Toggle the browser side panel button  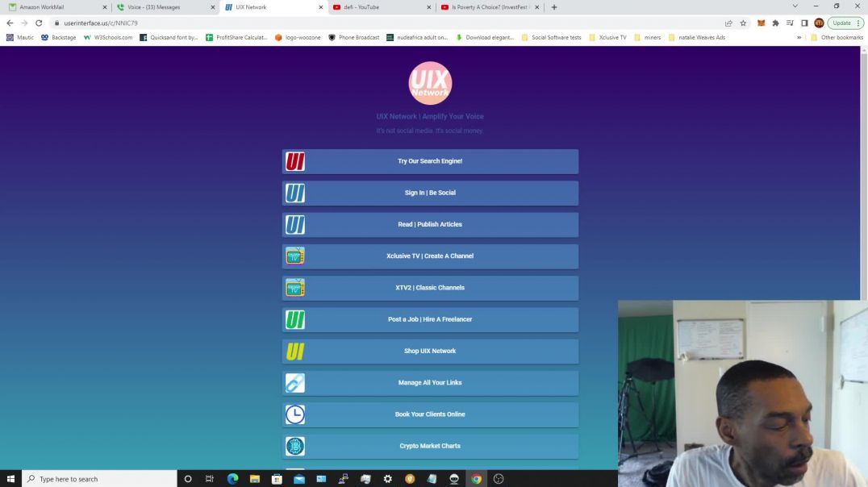804,23
